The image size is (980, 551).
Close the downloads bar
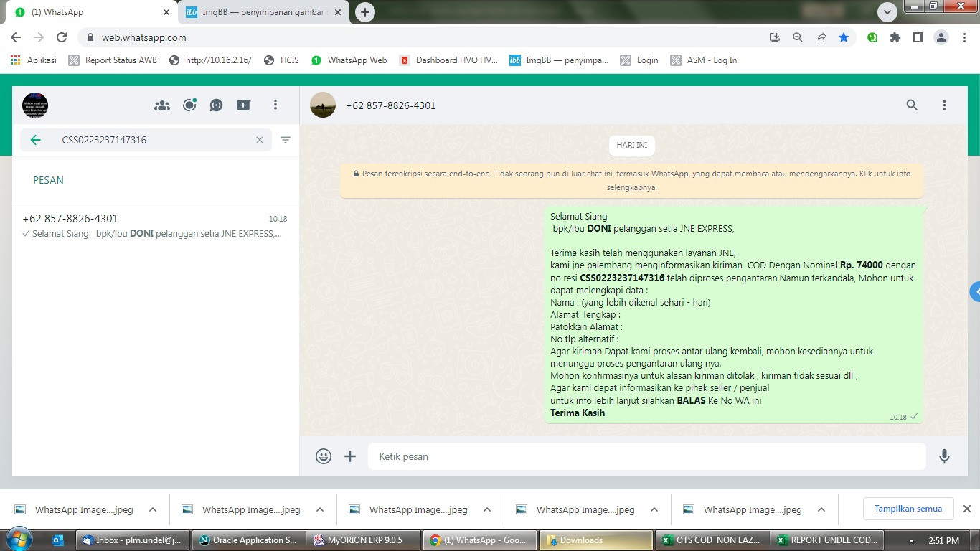tap(966, 509)
